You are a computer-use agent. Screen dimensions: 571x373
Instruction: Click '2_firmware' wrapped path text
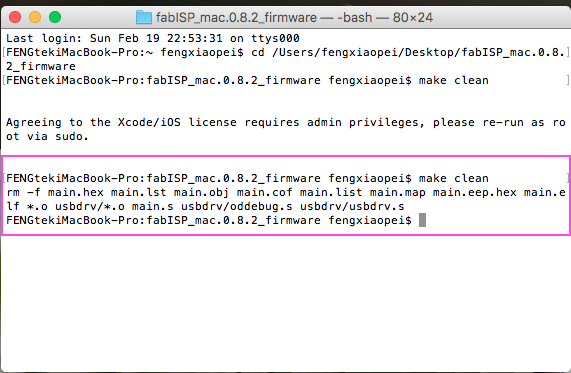pos(41,66)
